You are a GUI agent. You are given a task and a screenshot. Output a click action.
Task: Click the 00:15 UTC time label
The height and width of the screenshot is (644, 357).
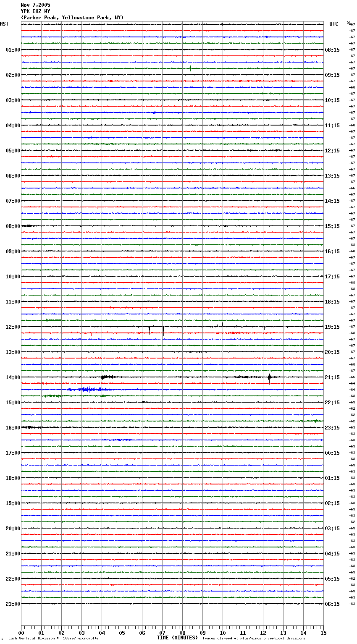coord(332,453)
